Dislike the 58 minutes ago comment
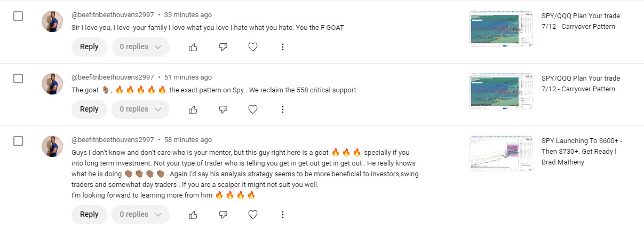Screen dimensions: 644x228 (x=223, y=215)
